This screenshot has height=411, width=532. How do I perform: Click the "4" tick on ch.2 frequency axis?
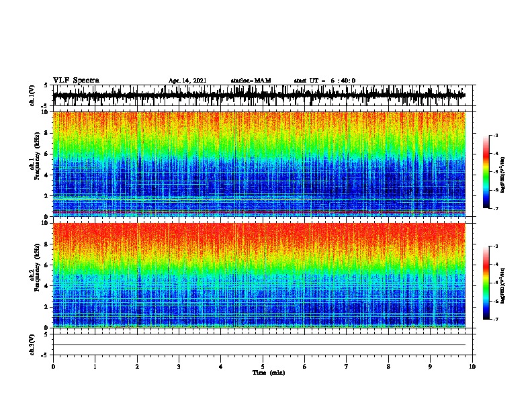pos(47,286)
